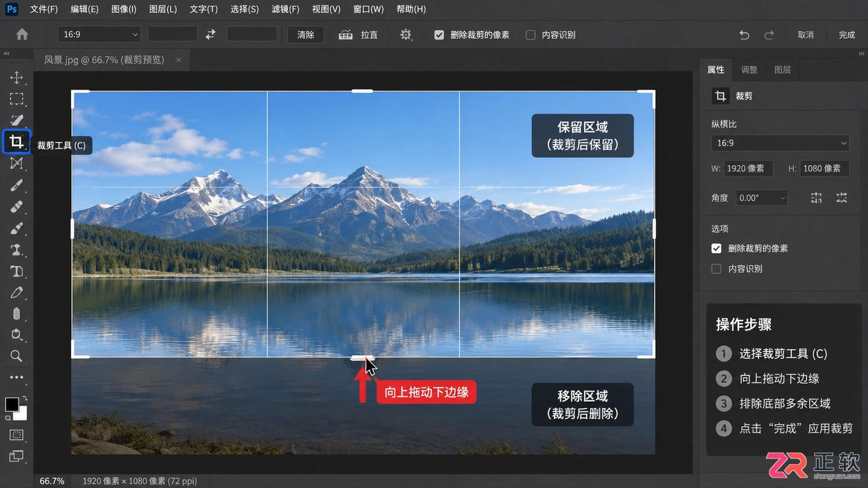Toggle Quick Mask mode icon
This screenshot has width=868, height=488.
point(16,435)
